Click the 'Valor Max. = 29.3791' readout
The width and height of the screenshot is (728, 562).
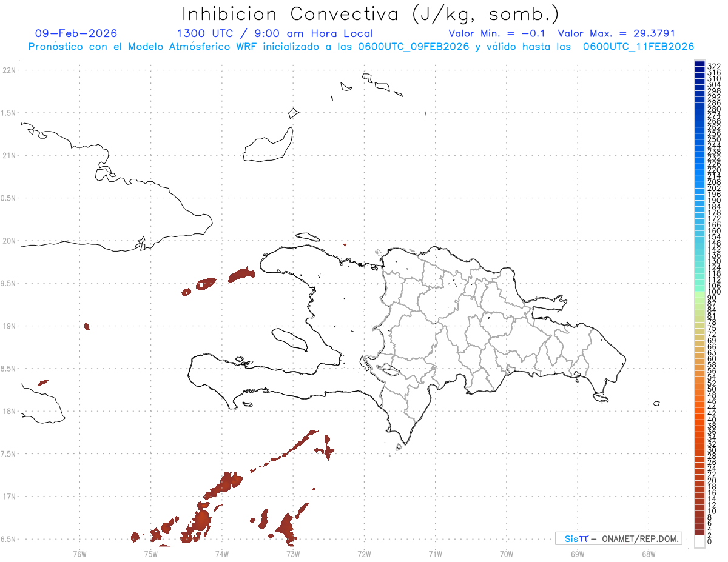[616, 33]
